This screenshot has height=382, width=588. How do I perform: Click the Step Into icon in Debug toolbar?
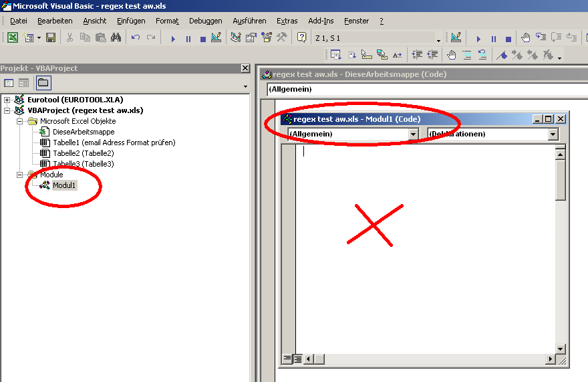pos(541,37)
